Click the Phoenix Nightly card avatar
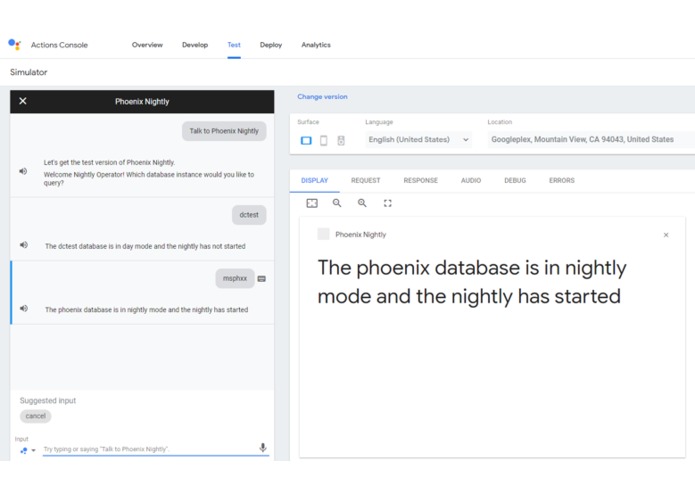 click(x=324, y=234)
